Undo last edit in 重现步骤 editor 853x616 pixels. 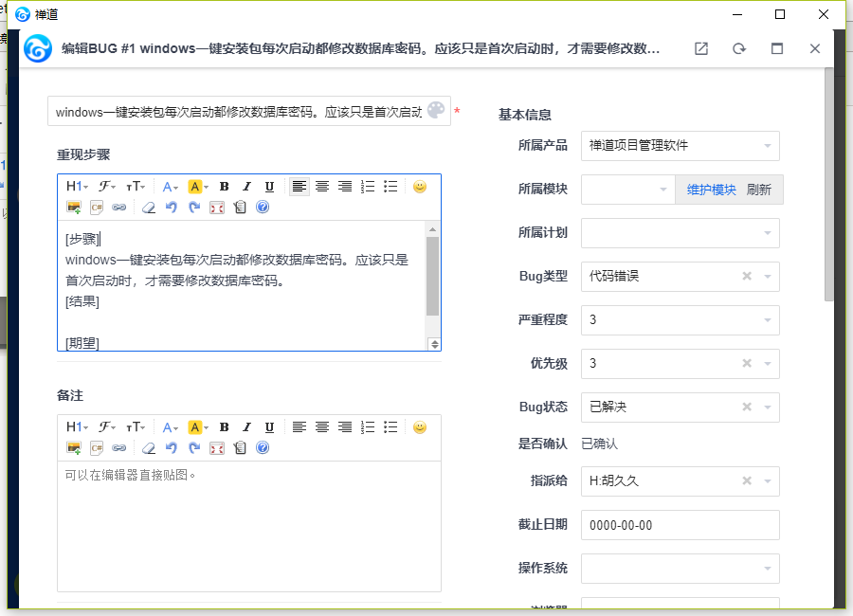point(172,207)
